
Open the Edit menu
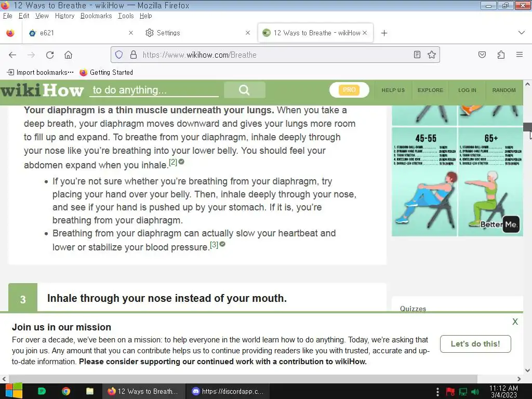[x=24, y=16]
